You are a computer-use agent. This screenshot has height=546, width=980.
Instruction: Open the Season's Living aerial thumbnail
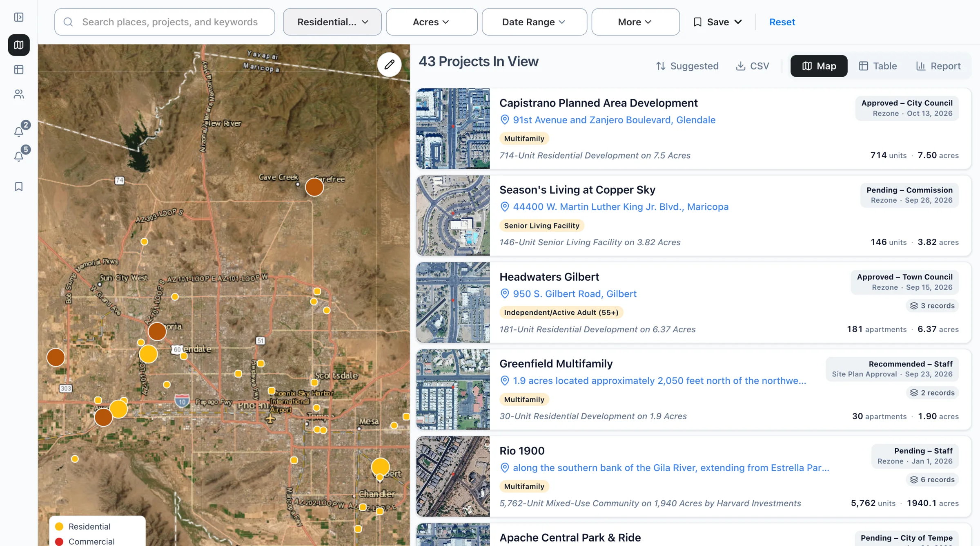click(x=453, y=215)
